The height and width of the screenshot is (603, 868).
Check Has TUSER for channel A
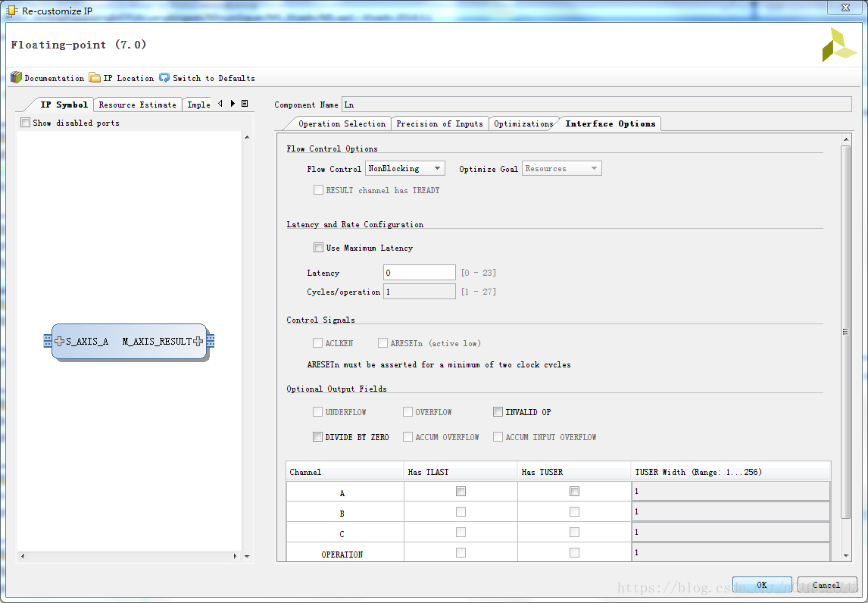pos(575,491)
